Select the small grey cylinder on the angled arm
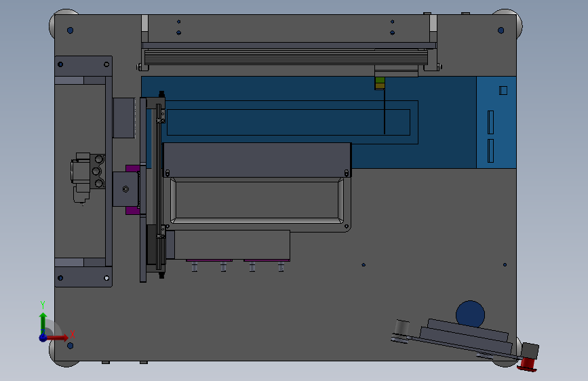Image resolution: width=588 pixels, height=381 pixels. click(x=402, y=327)
